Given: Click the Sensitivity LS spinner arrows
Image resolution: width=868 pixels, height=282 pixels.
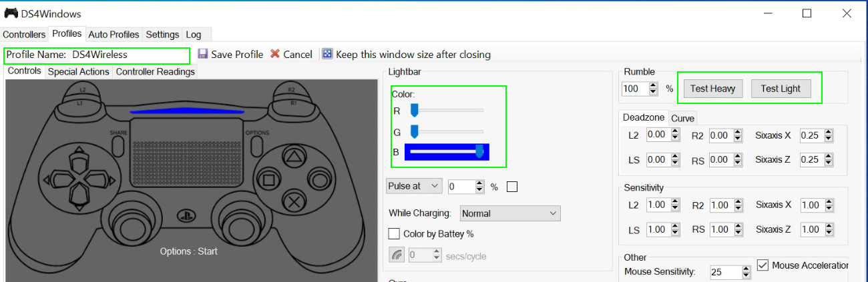Looking at the screenshot, I should click(675, 229).
